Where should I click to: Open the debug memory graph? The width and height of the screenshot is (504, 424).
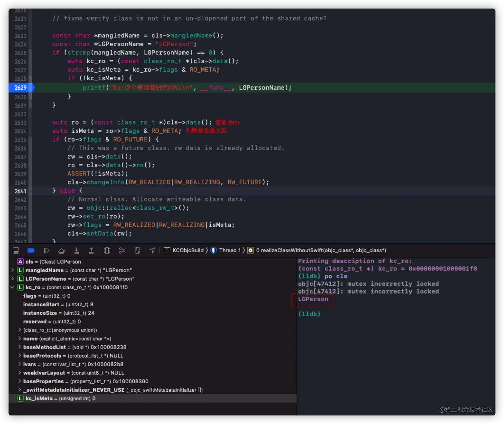122,251
